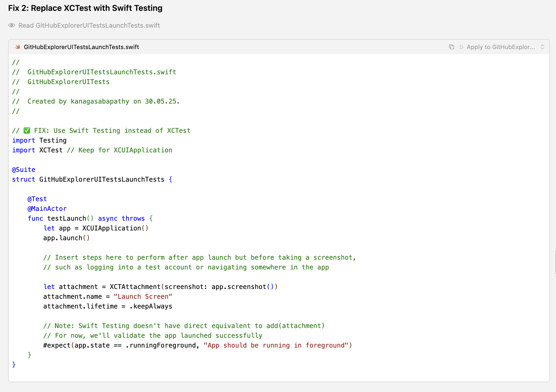Click 'struct GitHubExplorerUITestsLaunchTests' declaration

click(92, 179)
